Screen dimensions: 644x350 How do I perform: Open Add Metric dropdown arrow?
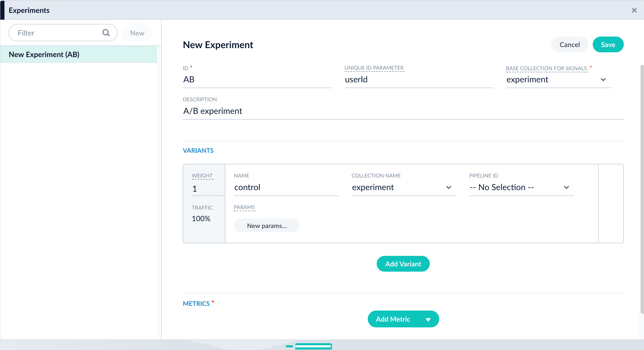(x=428, y=319)
